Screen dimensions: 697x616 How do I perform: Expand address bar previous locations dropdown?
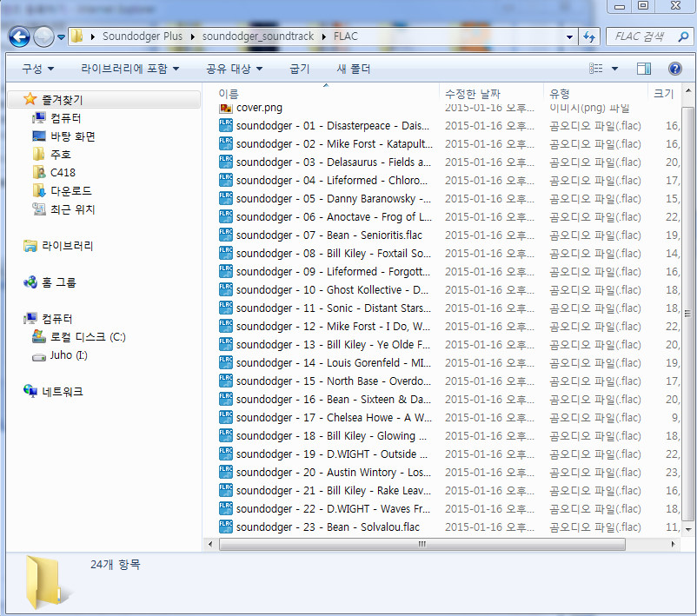[569, 36]
